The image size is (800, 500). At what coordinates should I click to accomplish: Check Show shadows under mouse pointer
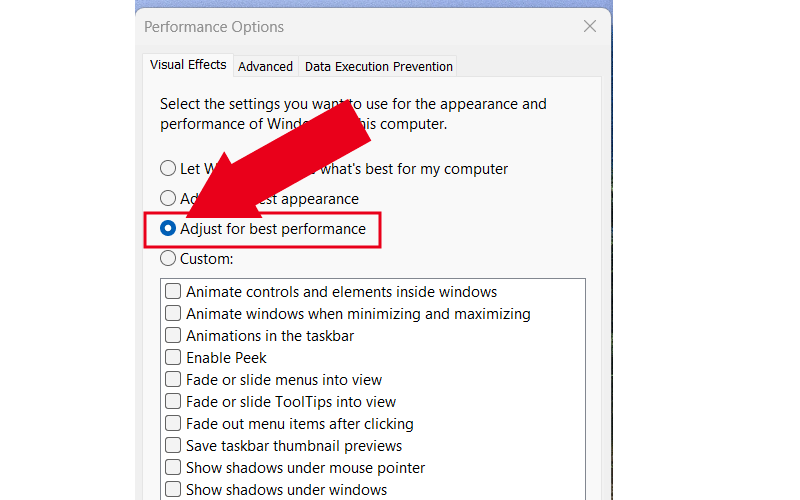click(173, 468)
